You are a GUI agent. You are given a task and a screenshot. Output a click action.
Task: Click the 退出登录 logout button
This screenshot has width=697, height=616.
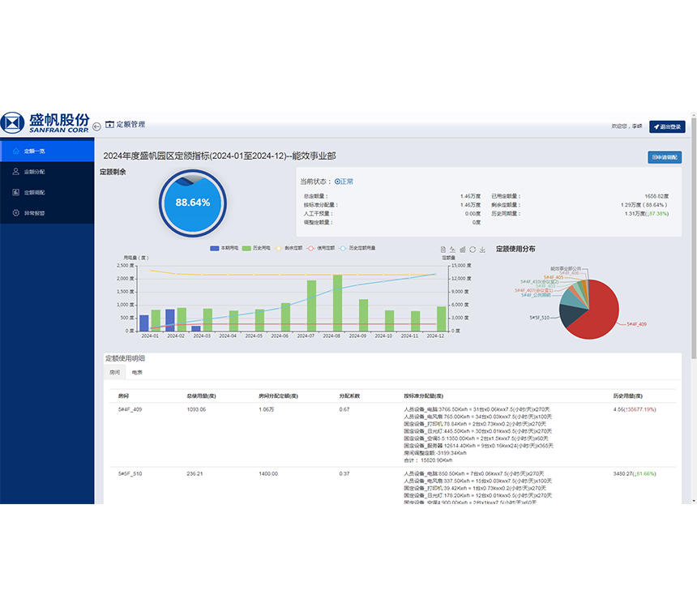click(667, 126)
